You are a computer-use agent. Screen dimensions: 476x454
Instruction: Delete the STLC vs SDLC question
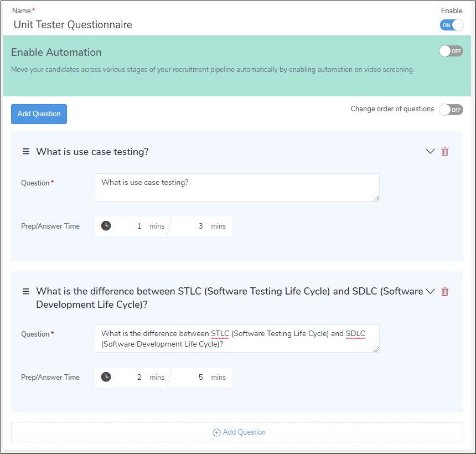pyautogui.click(x=444, y=291)
